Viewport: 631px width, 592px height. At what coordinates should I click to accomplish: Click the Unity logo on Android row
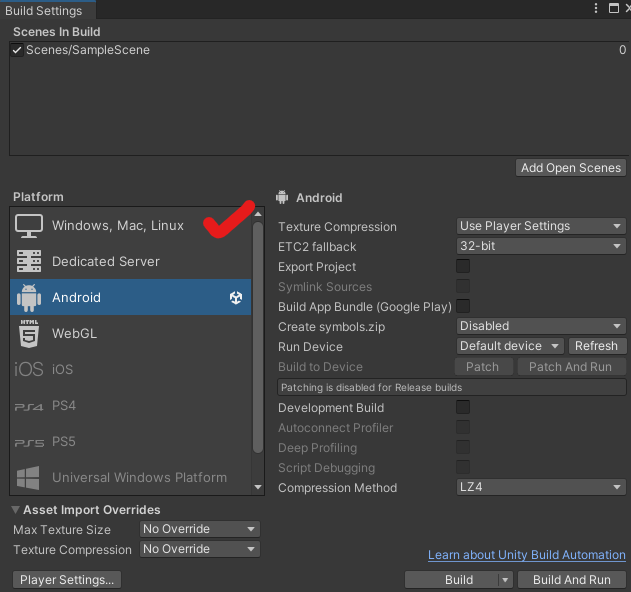[x=236, y=297]
